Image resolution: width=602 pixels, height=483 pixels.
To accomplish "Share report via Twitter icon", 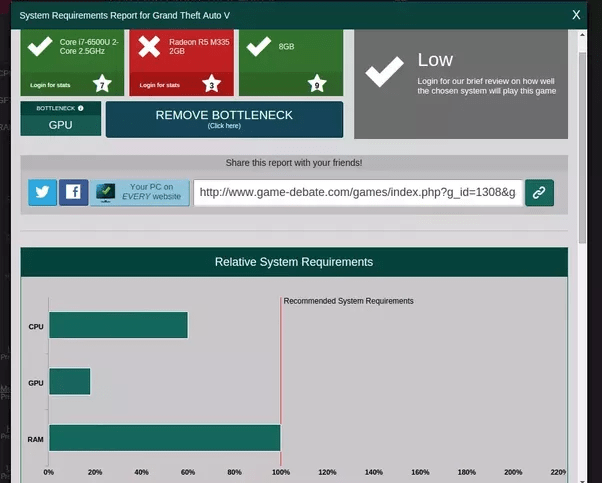I will coord(43,192).
